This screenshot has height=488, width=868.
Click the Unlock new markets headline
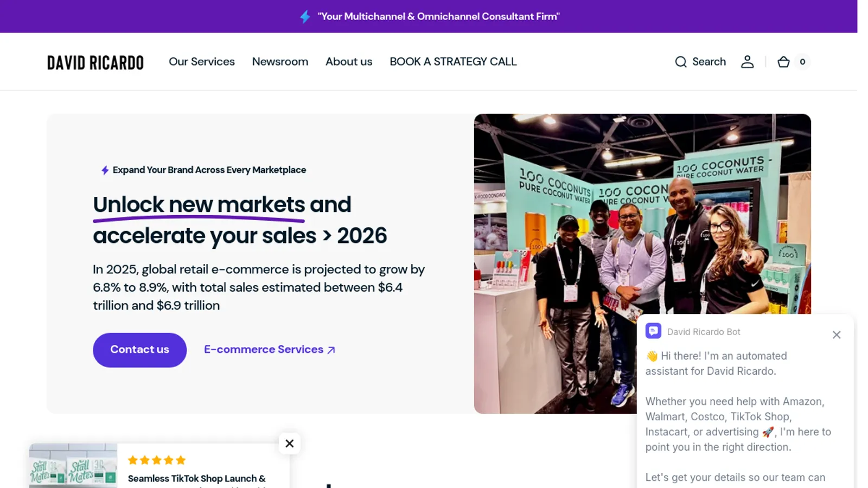pyautogui.click(x=240, y=220)
